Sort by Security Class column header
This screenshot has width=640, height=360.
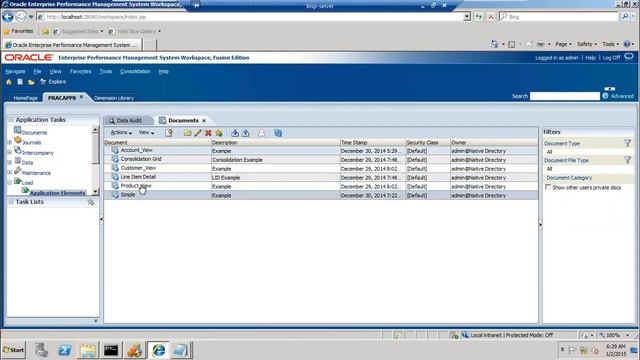tap(427, 142)
